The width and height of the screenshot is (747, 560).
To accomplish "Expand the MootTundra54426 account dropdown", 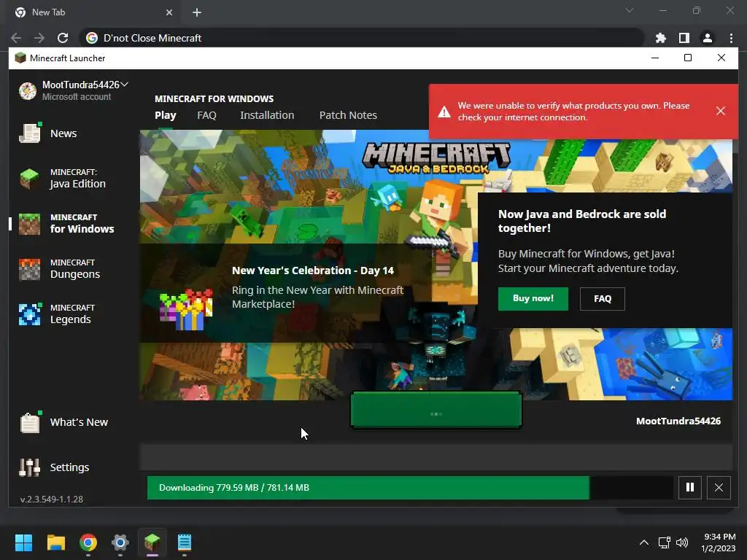I will [x=125, y=85].
